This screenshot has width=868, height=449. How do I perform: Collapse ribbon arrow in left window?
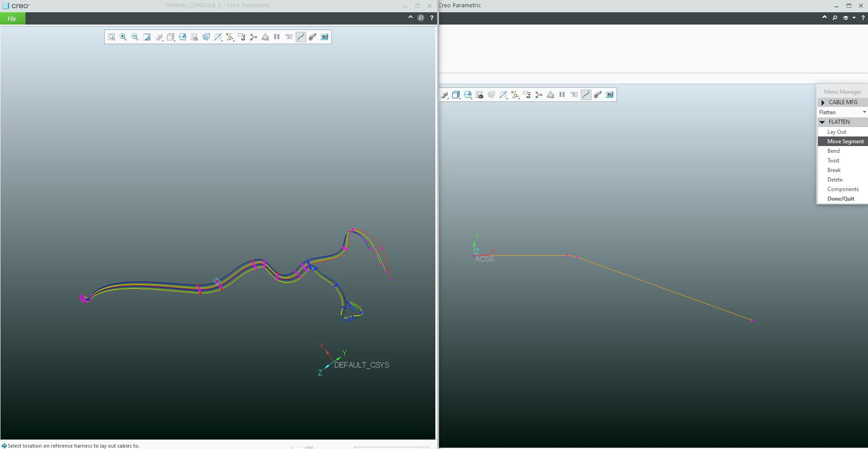pyautogui.click(x=410, y=17)
